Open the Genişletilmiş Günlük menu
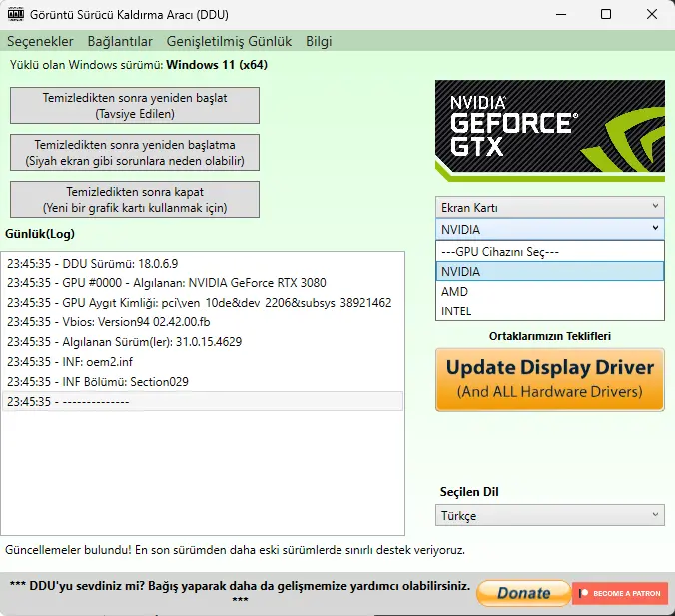 (229, 41)
